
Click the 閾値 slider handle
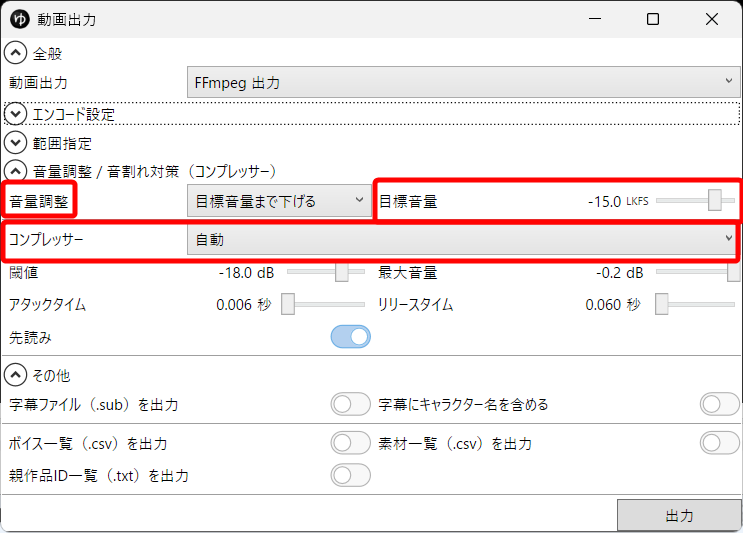click(342, 272)
